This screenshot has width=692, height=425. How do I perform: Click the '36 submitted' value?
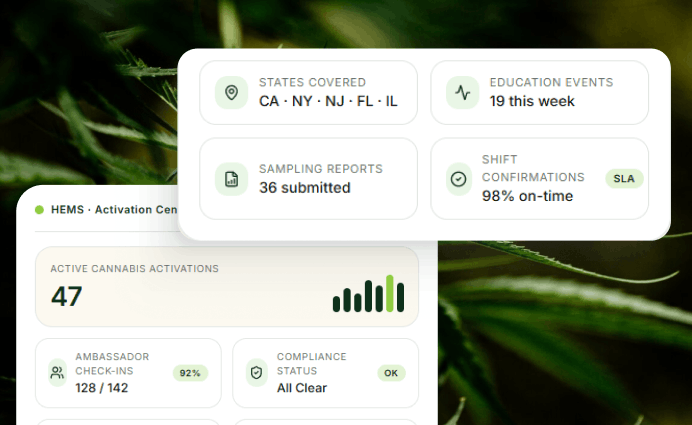click(x=305, y=188)
